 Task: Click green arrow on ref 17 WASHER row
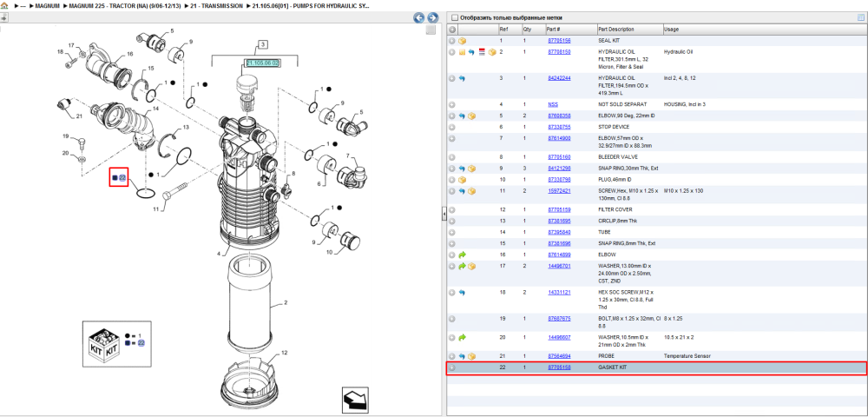point(463,267)
